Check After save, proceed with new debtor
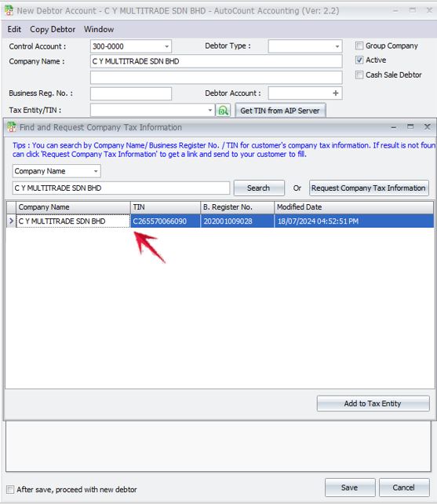 click(x=10, y=490)
